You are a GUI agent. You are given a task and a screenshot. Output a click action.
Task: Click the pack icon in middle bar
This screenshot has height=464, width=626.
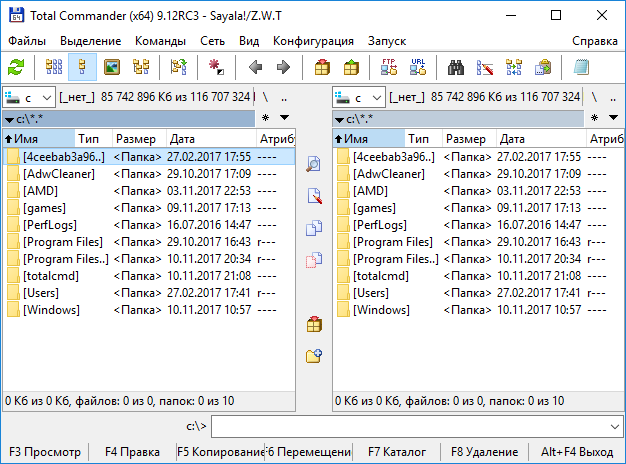tap(314, 324)
